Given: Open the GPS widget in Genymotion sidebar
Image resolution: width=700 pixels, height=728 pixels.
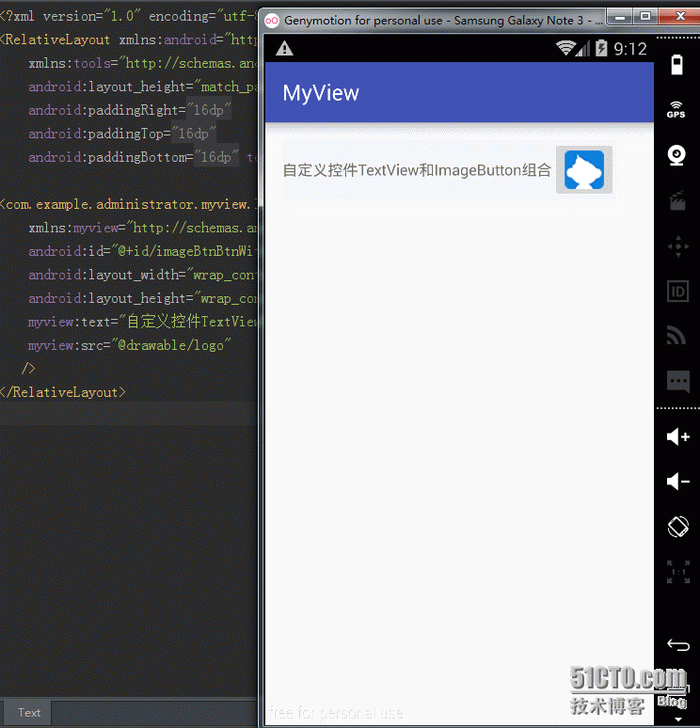Looking at the screenshot, I should [x=676, y=110].
